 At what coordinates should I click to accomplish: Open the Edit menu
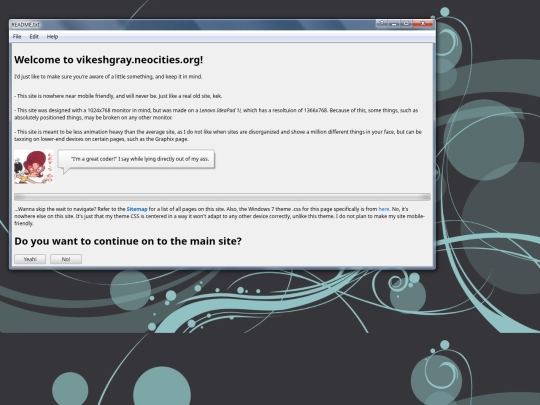(x=34, y=37)
